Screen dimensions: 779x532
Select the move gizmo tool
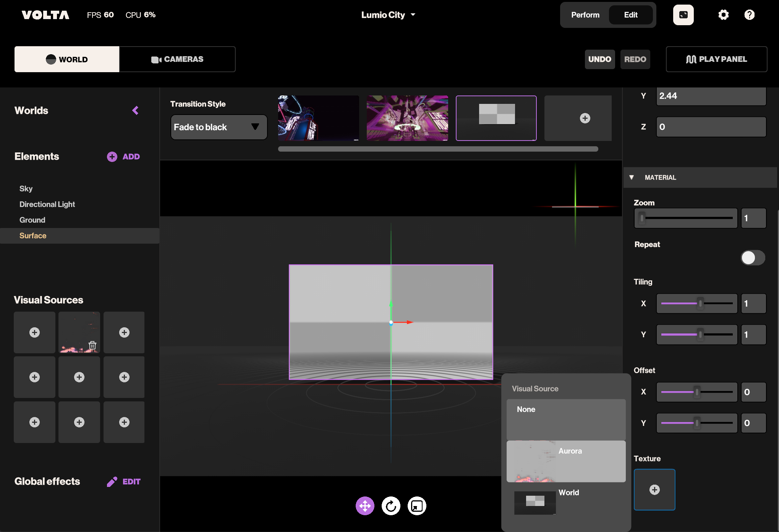(x=365, y=506)
